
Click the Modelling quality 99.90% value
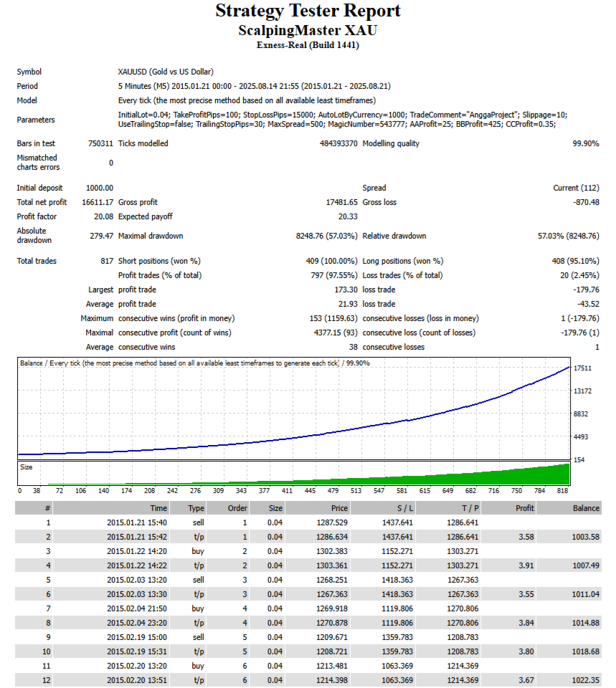586,143
